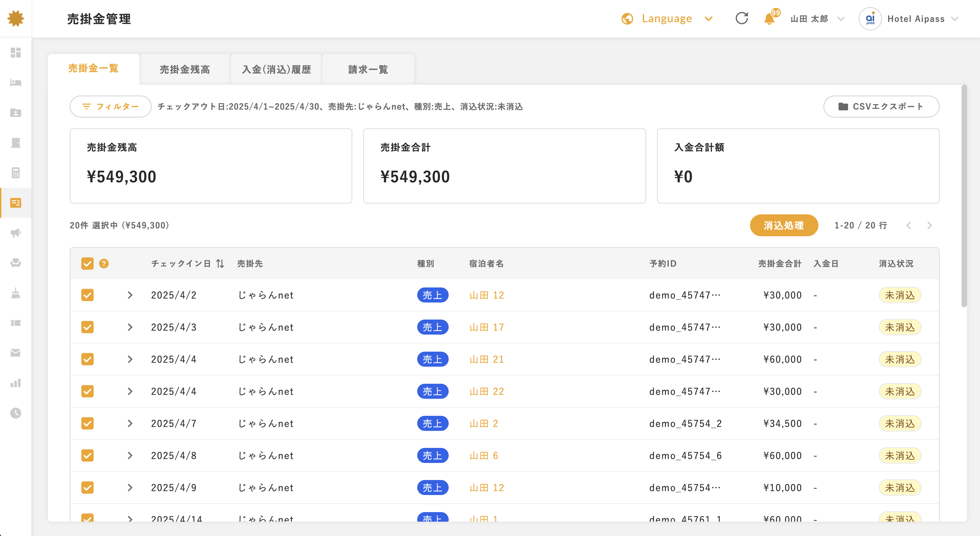Click the globe language icon
Screen dimensions: 980x536
627,19
